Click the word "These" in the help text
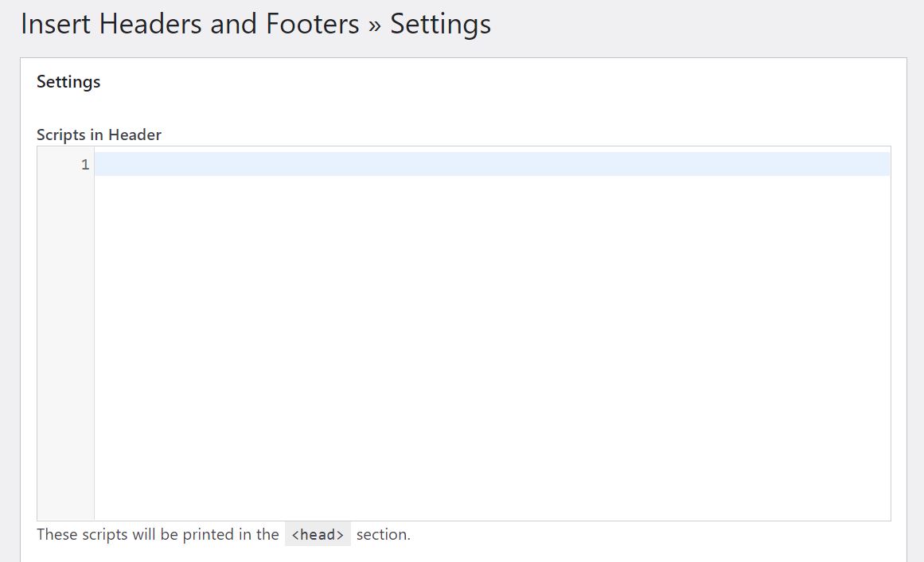The width and height of the screenshot is (924, 562). click(x=57, y=534)
